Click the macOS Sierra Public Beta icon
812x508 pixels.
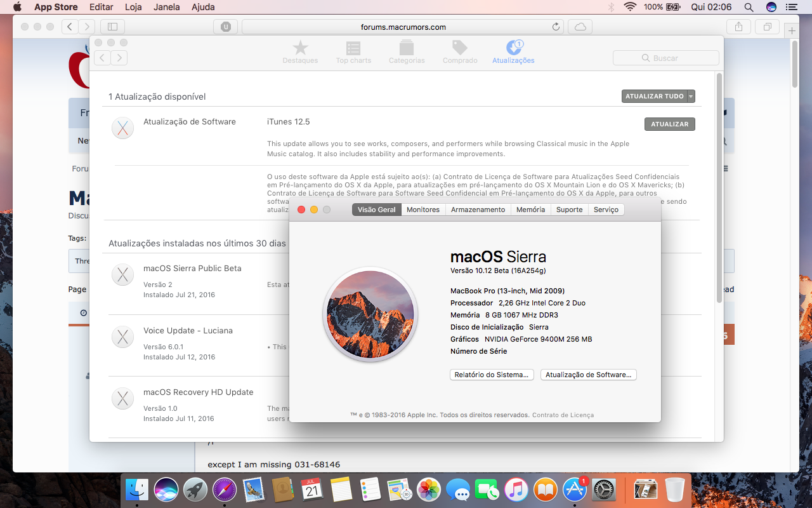123,275
